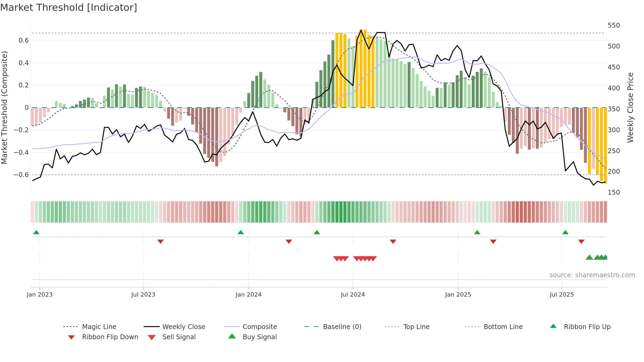Click the green flip-up triangle around May 2024
The height and width of the screenshot is (362, 644).
[317, 232]
